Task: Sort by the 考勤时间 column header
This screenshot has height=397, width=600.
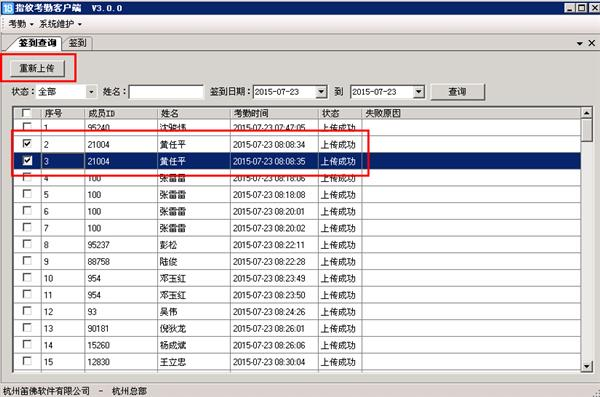Action: (x=274, y=113)
